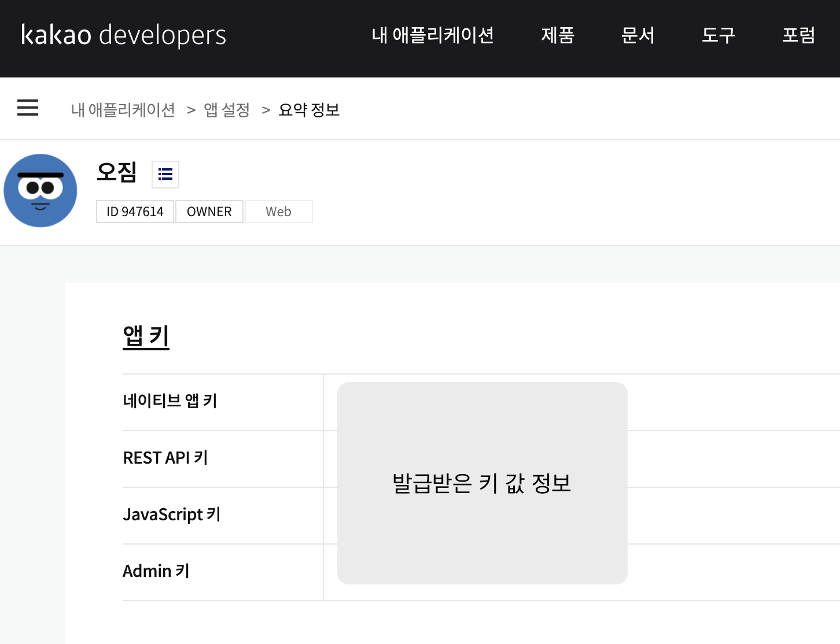The image size is (840, 644).
Task: Click the OWNER badge
Action: tap(209, 212)
